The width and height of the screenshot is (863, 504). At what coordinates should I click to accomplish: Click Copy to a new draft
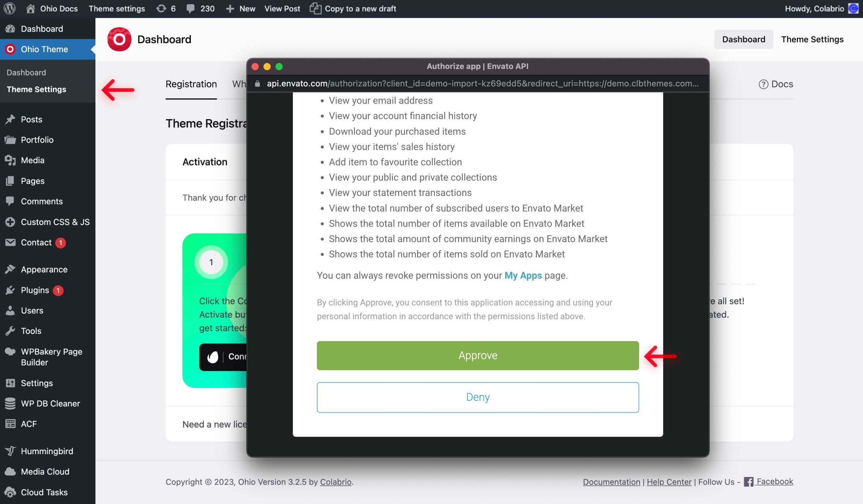coord(353,8)
